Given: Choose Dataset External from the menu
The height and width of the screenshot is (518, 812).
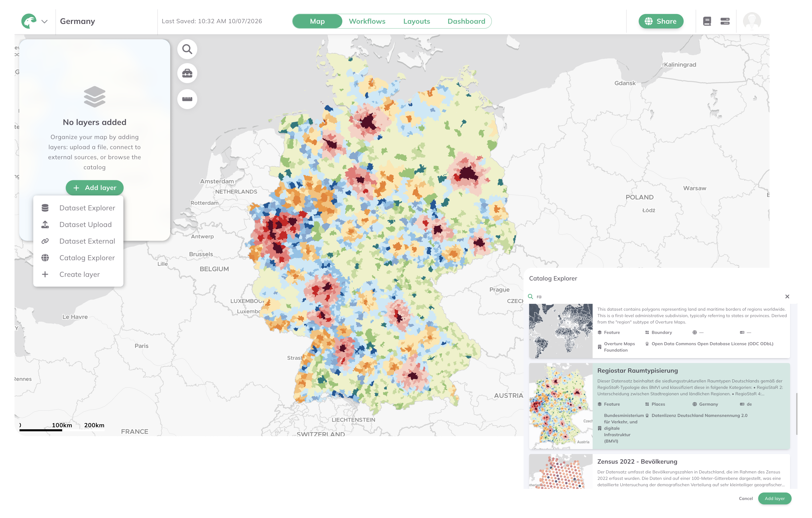Looking at the screenshot, I should coord(78,241).
